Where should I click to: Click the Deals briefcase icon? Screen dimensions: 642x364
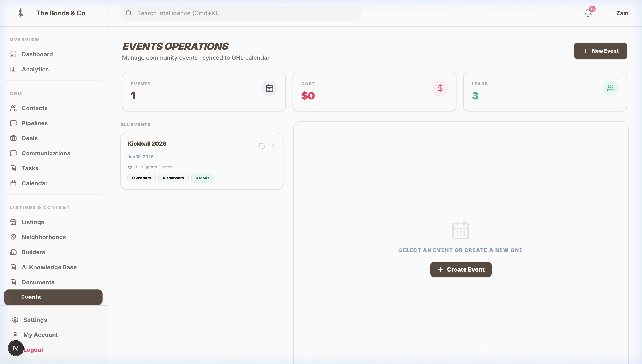[x=13, y=138]
